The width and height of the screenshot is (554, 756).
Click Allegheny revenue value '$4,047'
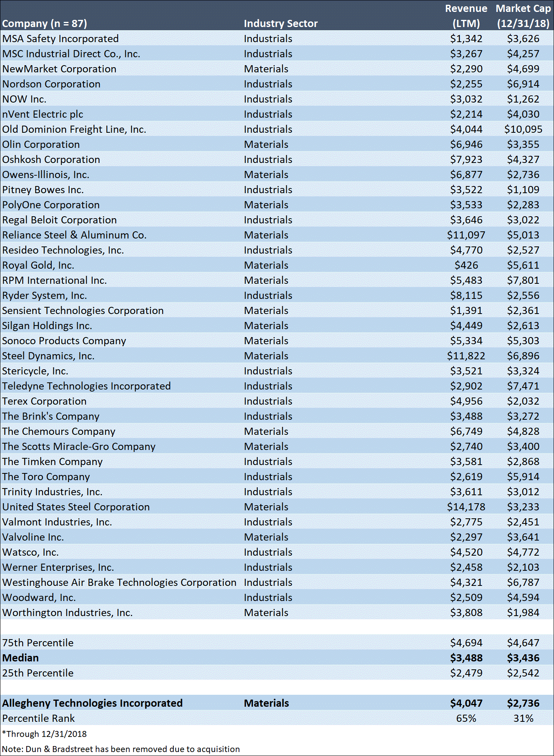click(x=466, y=703)
